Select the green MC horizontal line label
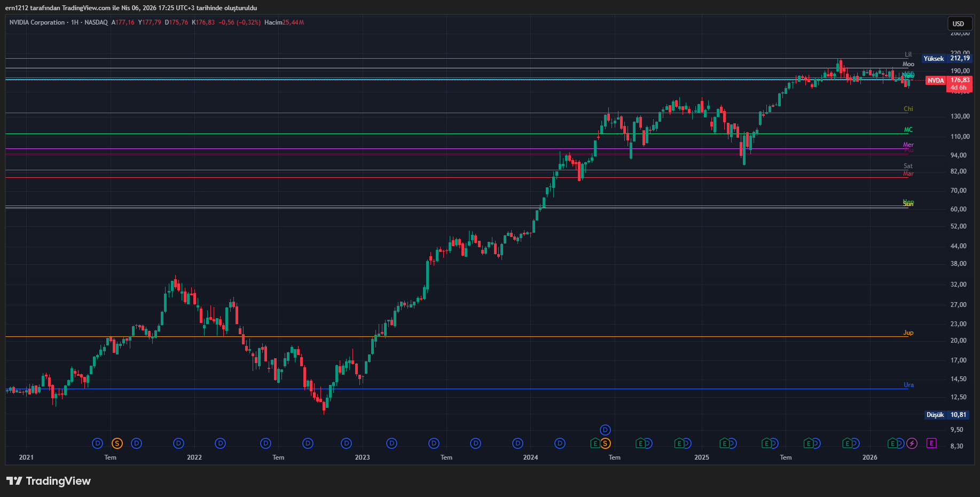 click(908, 130)
